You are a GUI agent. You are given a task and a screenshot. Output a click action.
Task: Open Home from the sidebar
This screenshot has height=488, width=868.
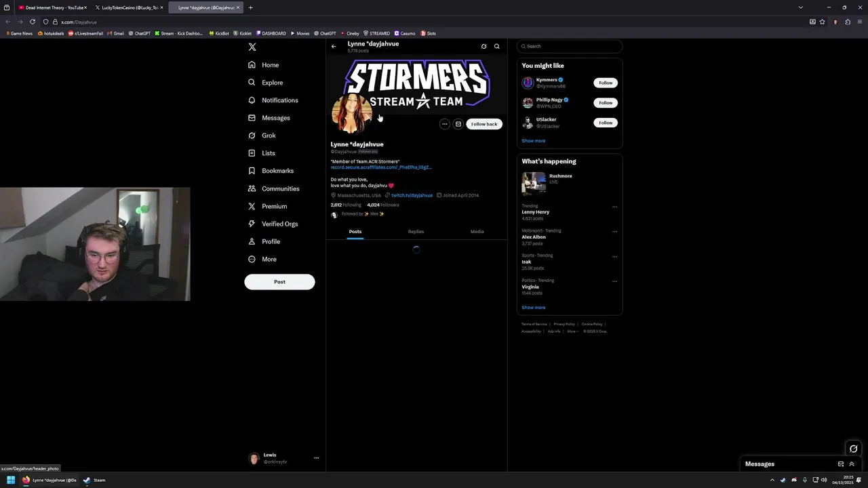[x=264, y=65]
